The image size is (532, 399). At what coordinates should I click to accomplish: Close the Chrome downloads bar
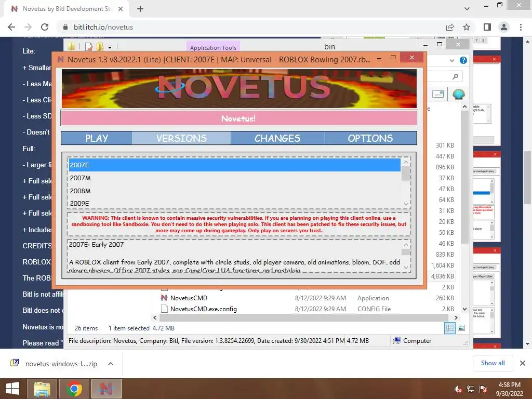[523, 363]
